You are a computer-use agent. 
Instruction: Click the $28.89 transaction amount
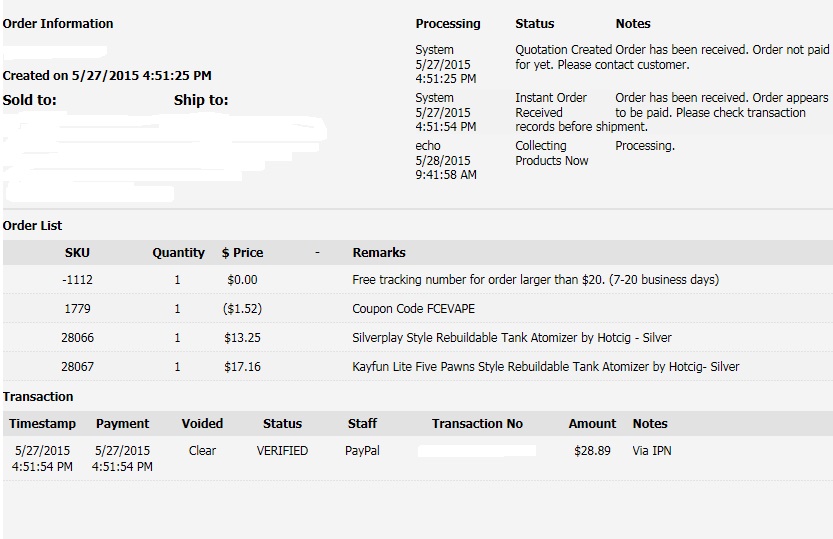592,451
